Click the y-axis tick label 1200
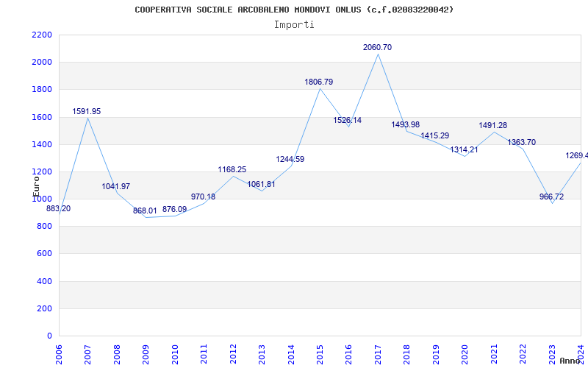This screenshot has width=588, height=368. coord(42,172)
